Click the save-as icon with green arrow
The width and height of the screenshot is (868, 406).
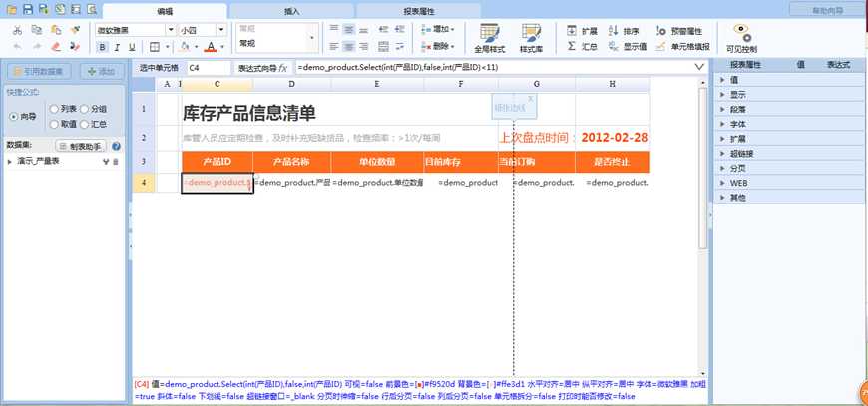[43, 9]
